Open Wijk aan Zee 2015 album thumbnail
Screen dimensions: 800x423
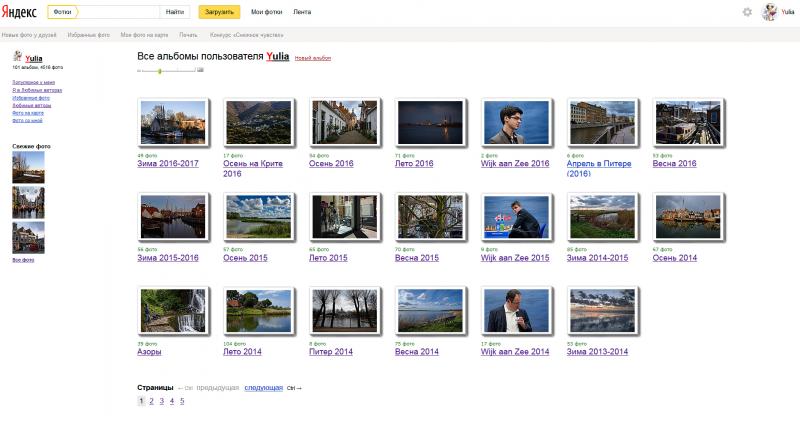[x=517, y=217]
